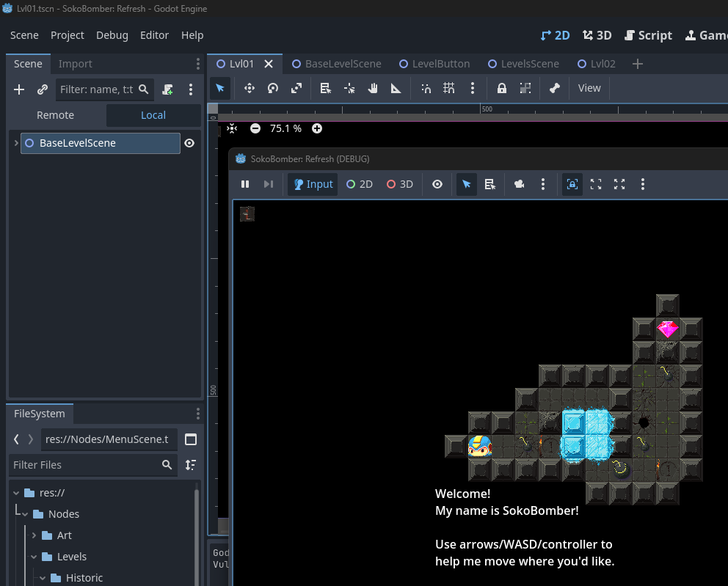Click the add new node plus icon
The image size is (728, 586).
click(19, 89)
